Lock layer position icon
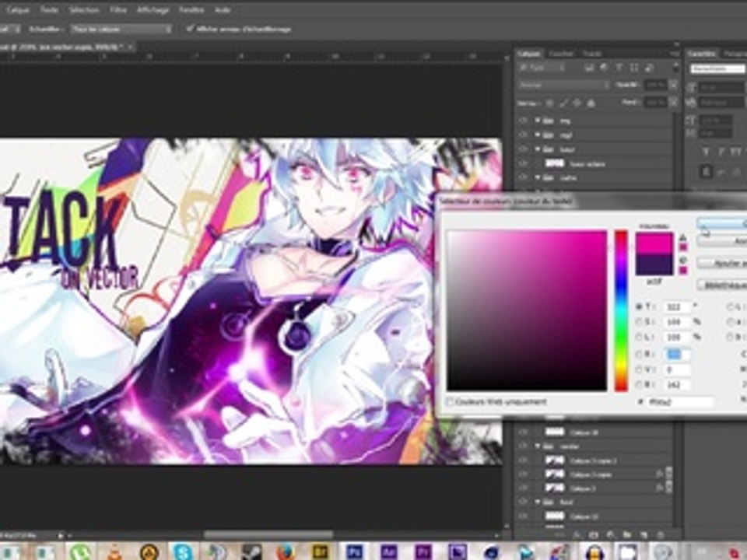747x560 pixels. [x=577, y=103]
